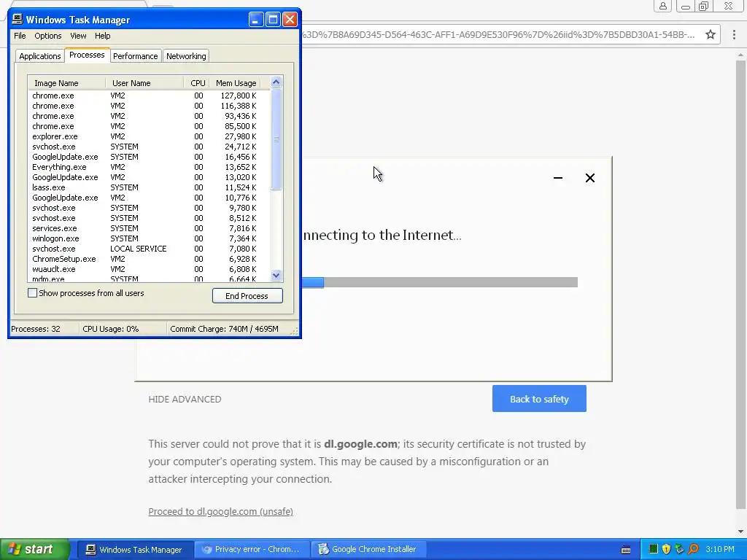Click Chrome page scroll down arrow
The height and width of the screenshot is (560, 747).
[741, 532]
